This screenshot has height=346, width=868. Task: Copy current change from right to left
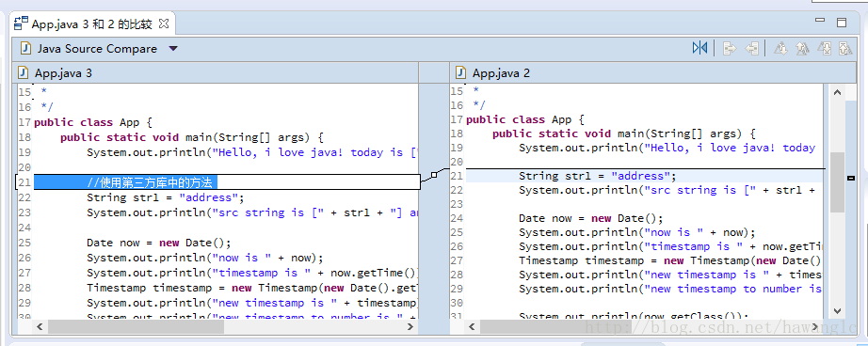[x=751, y=49]
